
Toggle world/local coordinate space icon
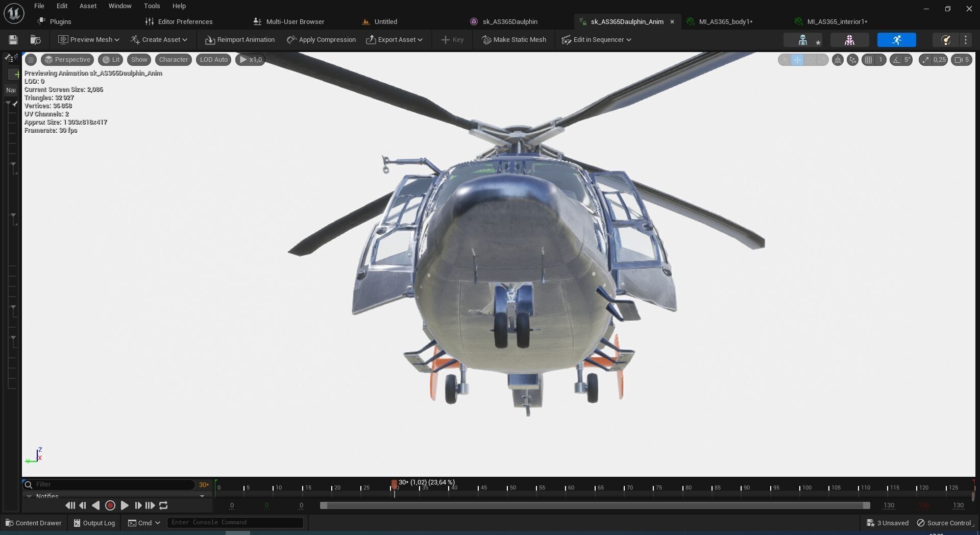pyautogui.click(x=838, y=60)
